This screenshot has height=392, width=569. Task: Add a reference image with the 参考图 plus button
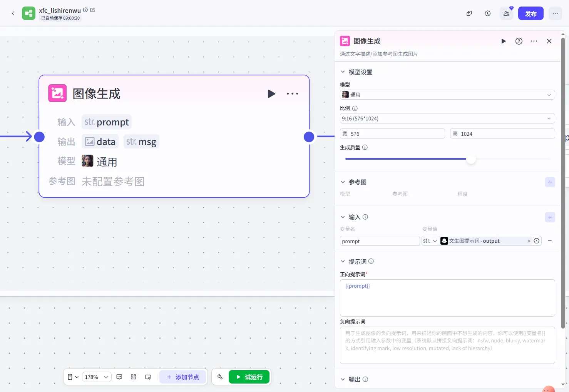(x=550, y=182)
